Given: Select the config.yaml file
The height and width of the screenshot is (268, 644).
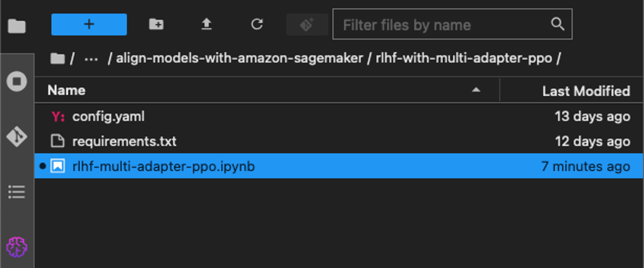Looking at the screenshot, I should coord(108,117).
